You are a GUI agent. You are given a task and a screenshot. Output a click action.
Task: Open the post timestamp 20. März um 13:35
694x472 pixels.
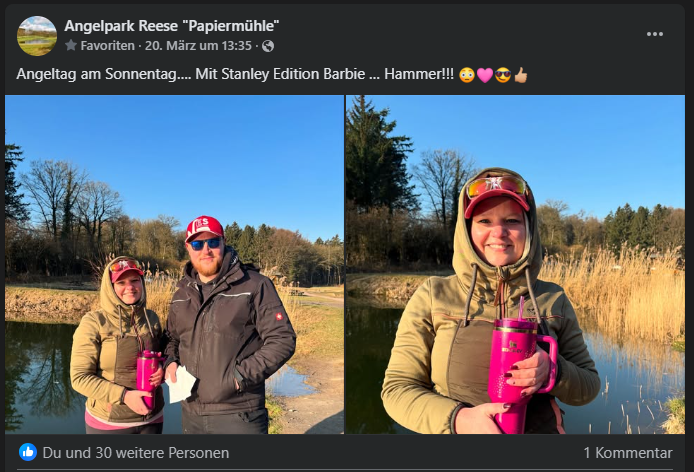tap(198, 46)
